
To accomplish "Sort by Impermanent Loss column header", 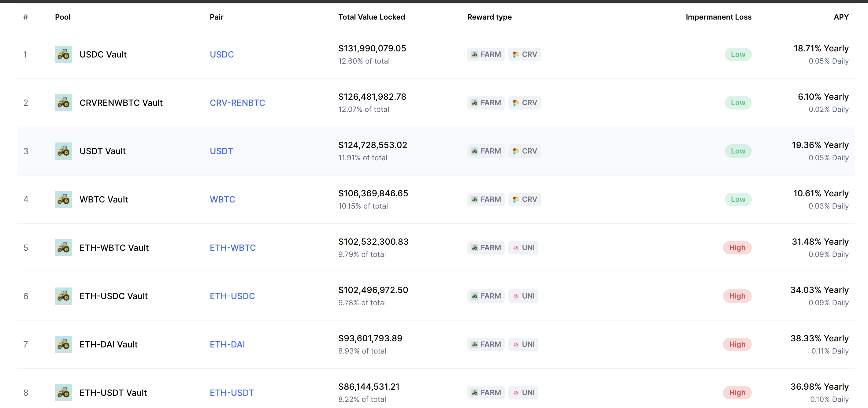I will [718, 17].
